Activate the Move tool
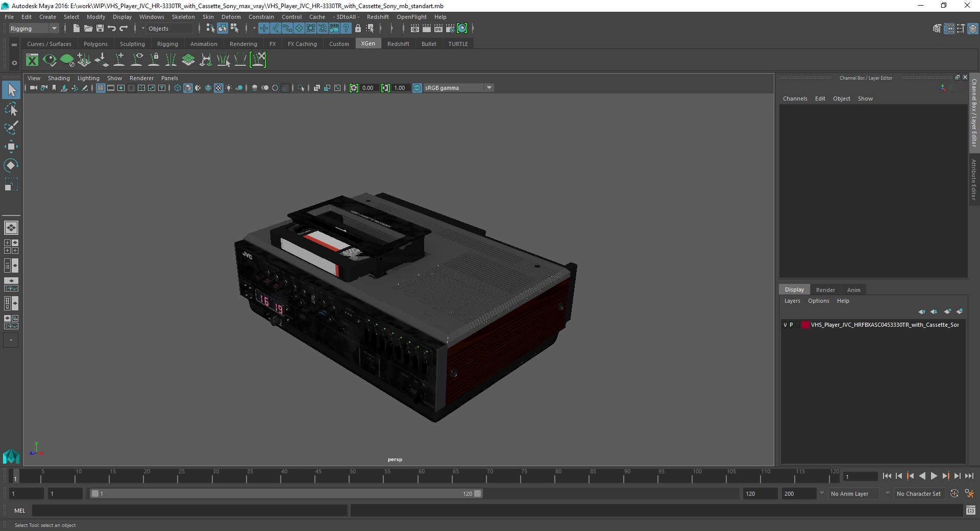 11,147
